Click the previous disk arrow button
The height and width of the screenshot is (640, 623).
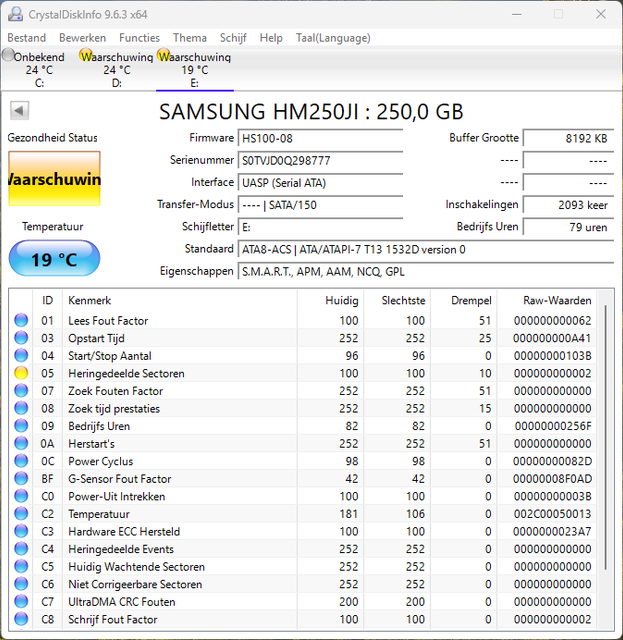19,111
